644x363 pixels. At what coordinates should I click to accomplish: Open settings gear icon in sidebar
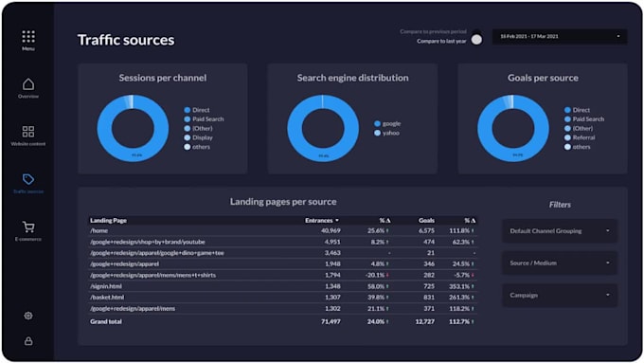[28, 316]
